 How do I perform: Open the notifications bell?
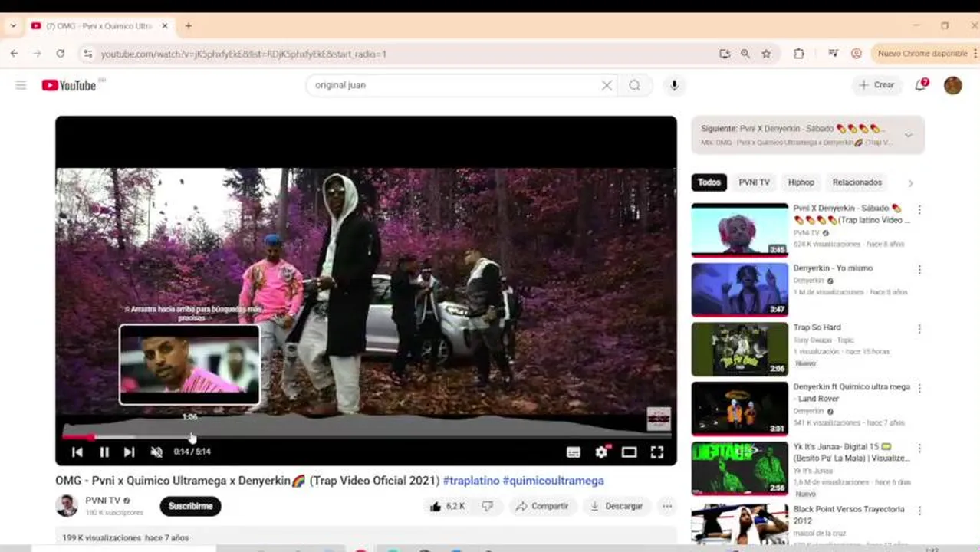[x=921, y=85]
